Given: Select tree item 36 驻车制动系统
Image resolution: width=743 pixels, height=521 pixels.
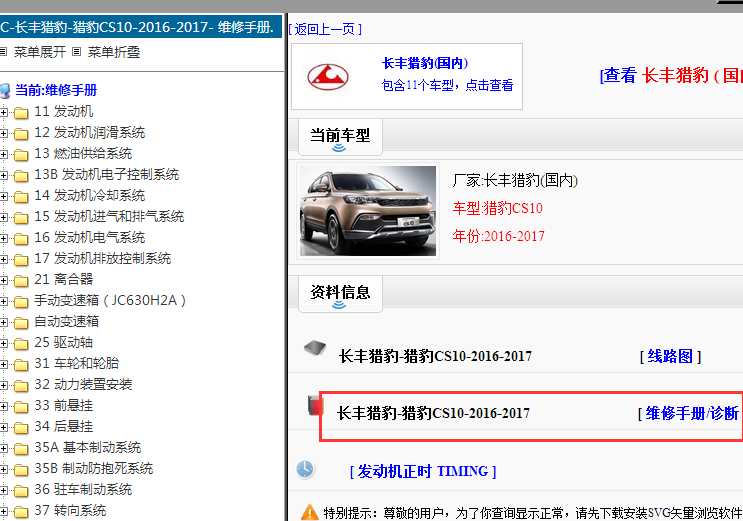Looking at the screenshot, I should click(x=83, y=489).
